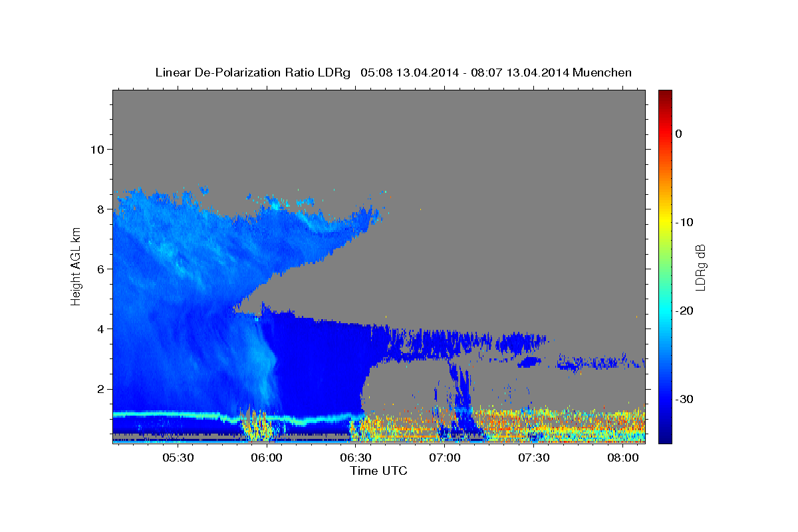Viewport: 798px width, 532px height.
Task: Click the colorbar value -10
Action: tap(684, 222)
